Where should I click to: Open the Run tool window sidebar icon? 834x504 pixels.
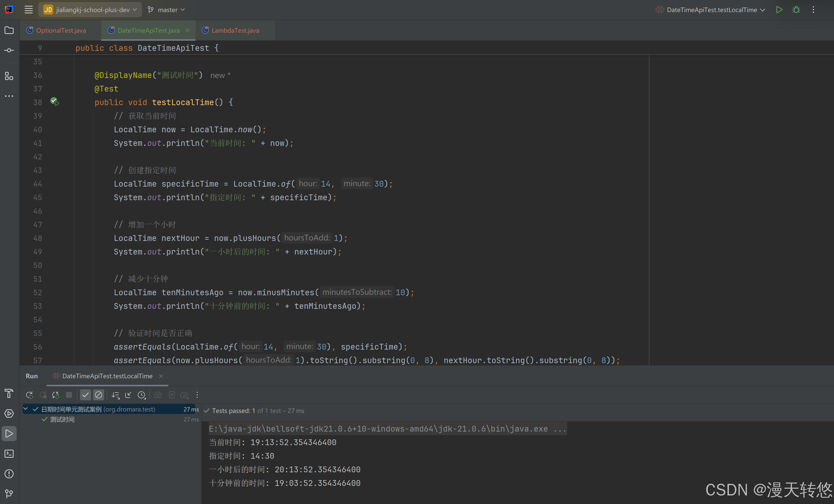pyautogui.click(x=9, y=434)
